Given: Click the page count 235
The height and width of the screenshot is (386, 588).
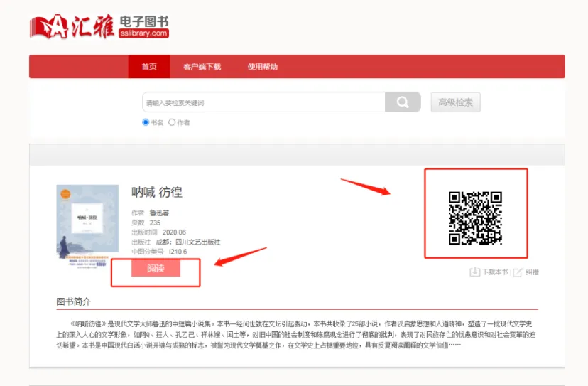Looking at the screenshot, I should 155,223.
